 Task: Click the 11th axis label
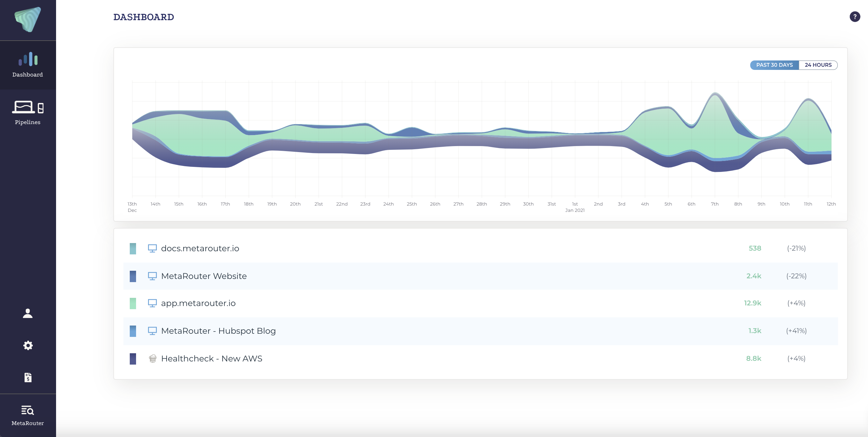[808, 204]
